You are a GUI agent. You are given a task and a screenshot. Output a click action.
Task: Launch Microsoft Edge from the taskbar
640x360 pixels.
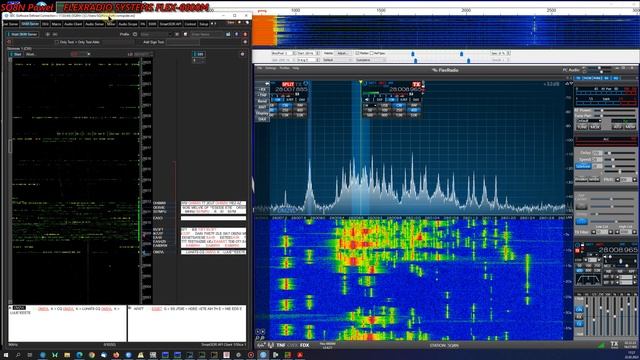(x=79, y=355)
